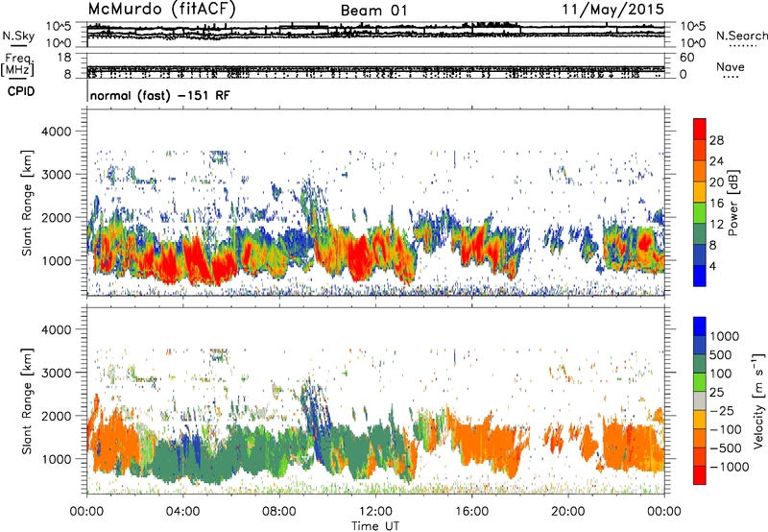768x532 pixels.
Task: Click the 18 frequency axis value
Action: pos(64,58)
